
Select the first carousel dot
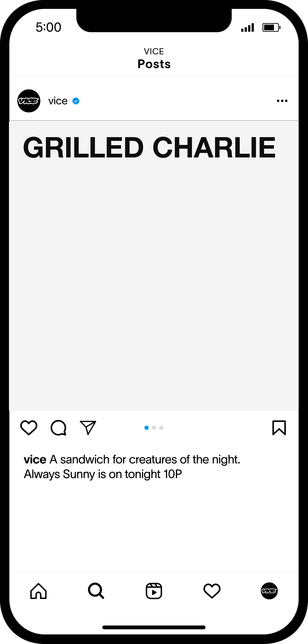click(x=147, y=428)
